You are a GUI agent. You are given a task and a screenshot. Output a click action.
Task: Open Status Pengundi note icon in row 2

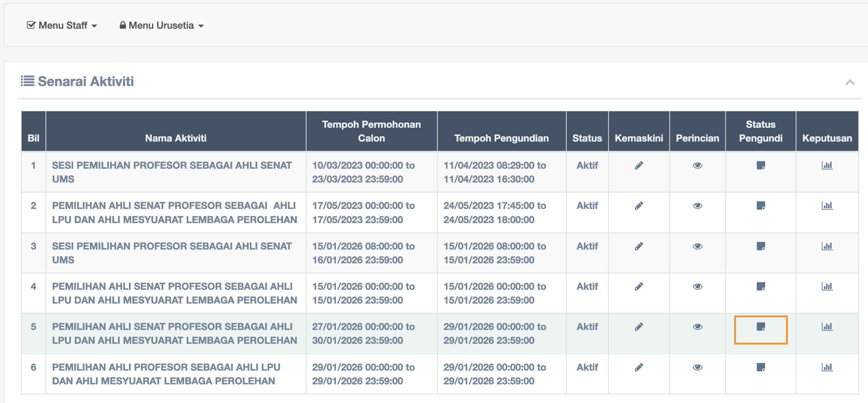click(x=761, y=206)
